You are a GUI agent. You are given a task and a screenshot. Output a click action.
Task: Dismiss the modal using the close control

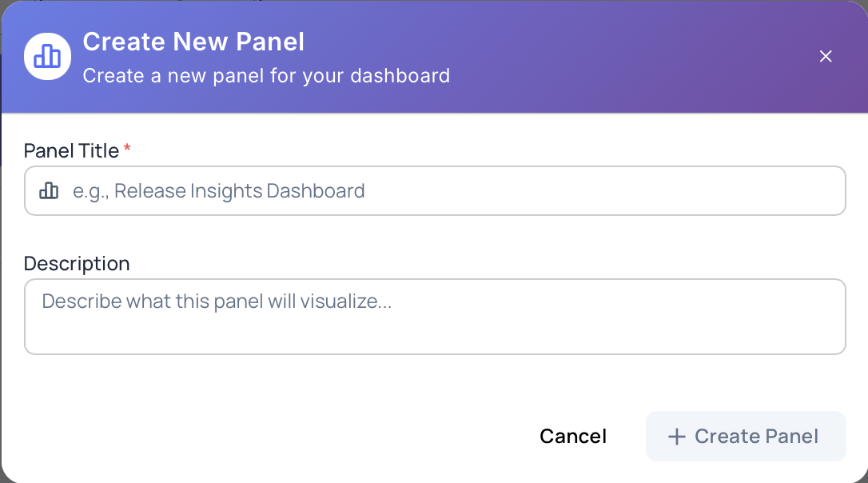pyautogui.click(x=825, y=56)
